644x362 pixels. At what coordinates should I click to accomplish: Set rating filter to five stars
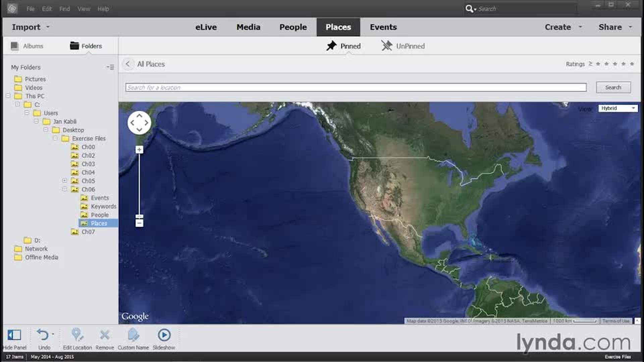pos(632,64)
